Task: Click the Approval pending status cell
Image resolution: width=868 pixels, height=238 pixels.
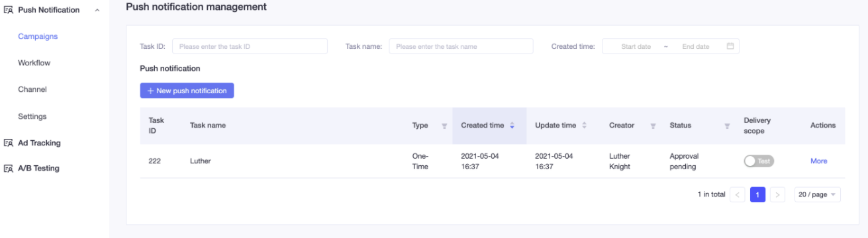Action: pyautogui.click(x=684, y=161)
